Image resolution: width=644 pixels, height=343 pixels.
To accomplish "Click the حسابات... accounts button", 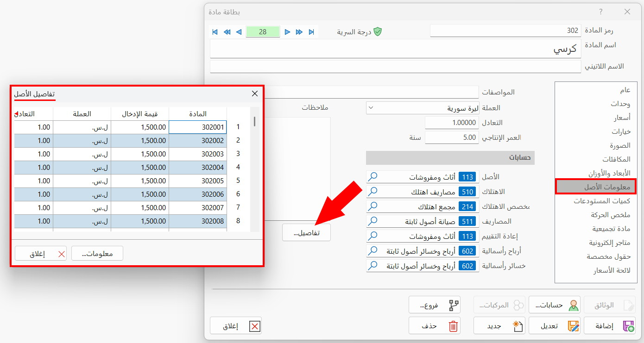I will click(x=555, y=305).
